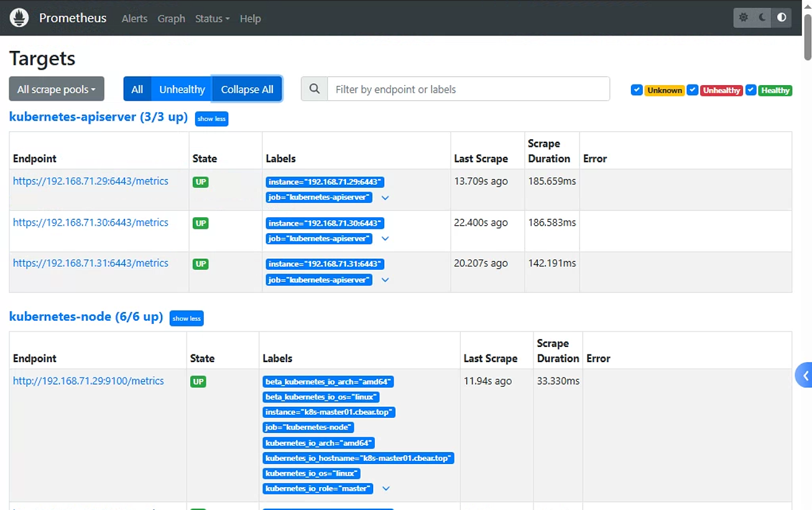
Task: Expand more labels for the 192.168.71.29:9100 target
Action: [386, 489]
